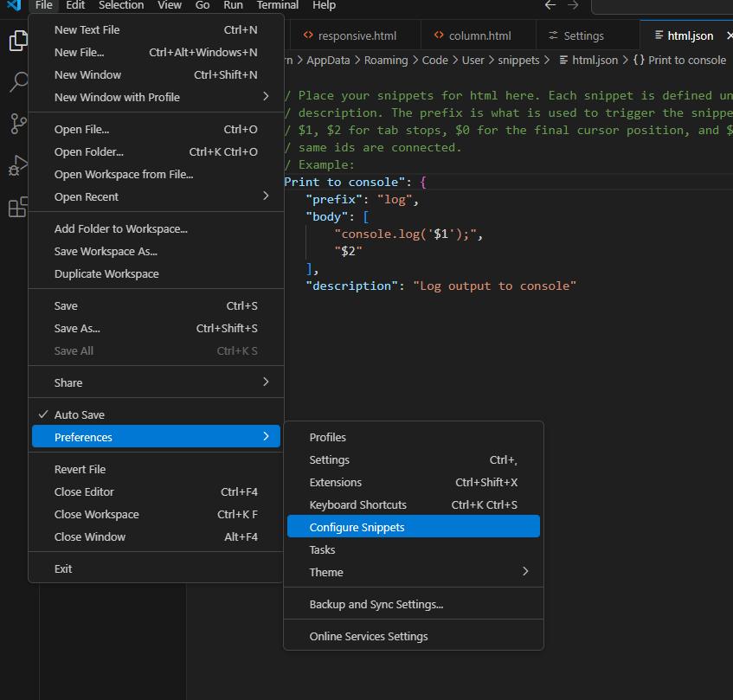Open the snippets breadcrumb dropdown
The height and width of the screenshot is (700, 733).
pos(518,61)
